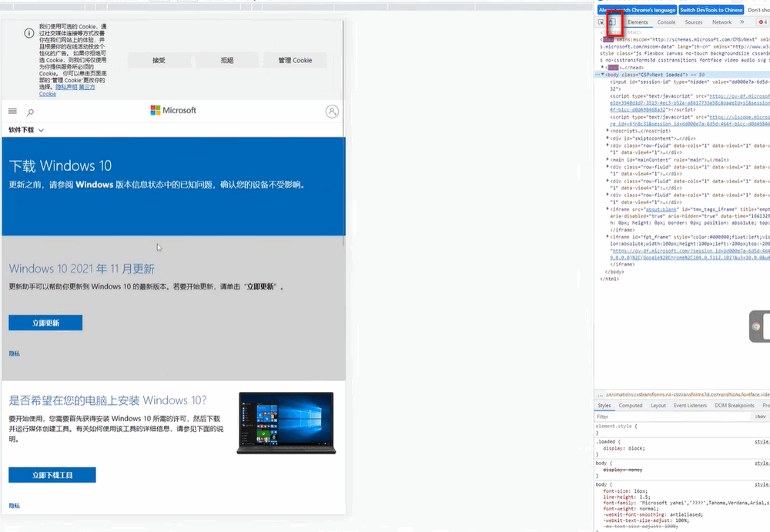Viewport: 770px width, 532px height.
Task: Open the Computed styles tab
Action: [631, 405]
